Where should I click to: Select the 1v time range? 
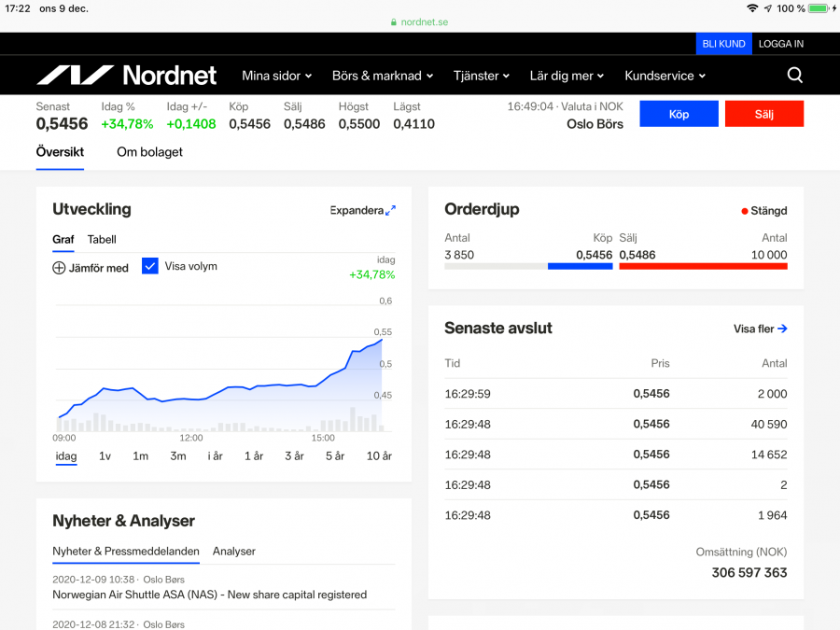click(x=105, y=456)
